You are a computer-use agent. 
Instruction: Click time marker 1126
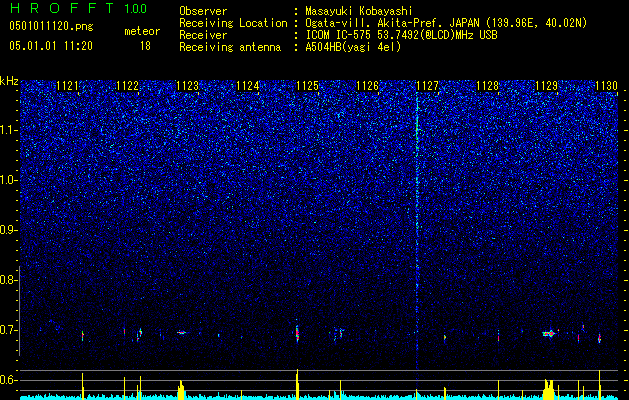(367, 86)
